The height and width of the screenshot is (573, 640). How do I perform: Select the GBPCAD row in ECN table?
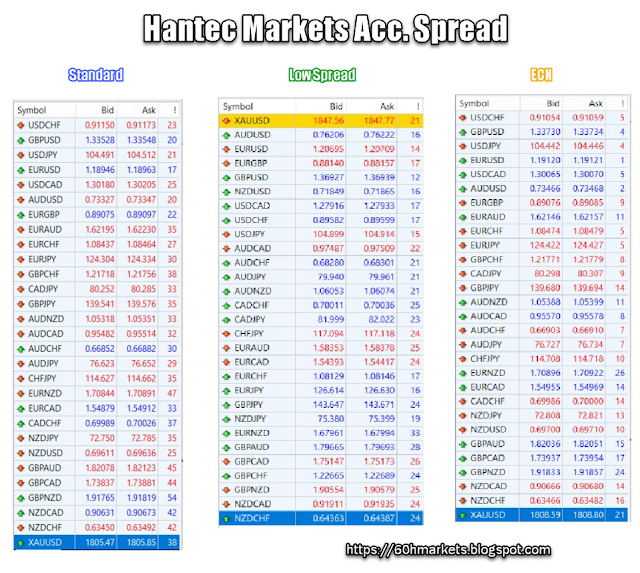click(x=542, y=458)
